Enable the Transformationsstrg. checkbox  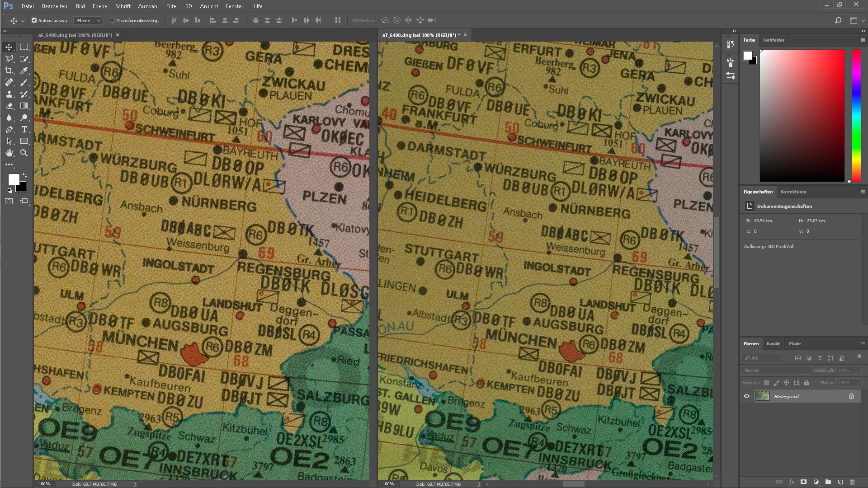click(113, 20)
